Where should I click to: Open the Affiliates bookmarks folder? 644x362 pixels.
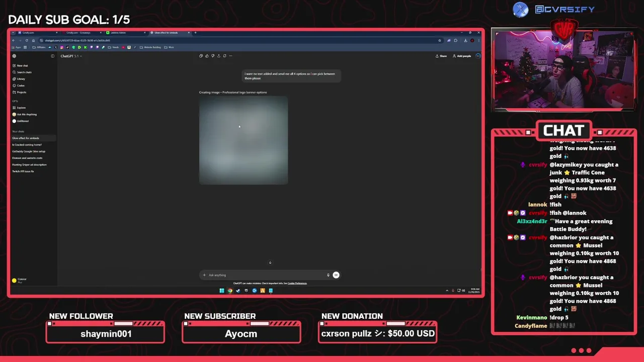pos(39,47)
